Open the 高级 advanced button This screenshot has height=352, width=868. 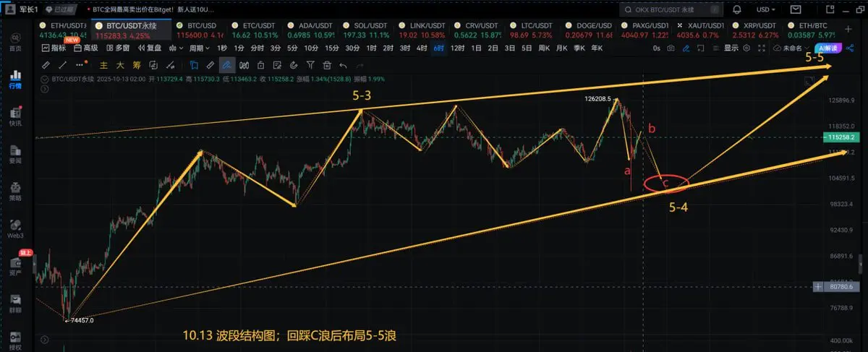(87, 48)
